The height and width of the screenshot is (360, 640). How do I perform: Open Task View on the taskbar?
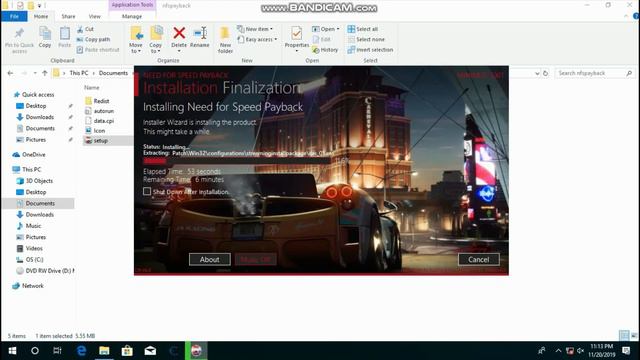[58, 351]
